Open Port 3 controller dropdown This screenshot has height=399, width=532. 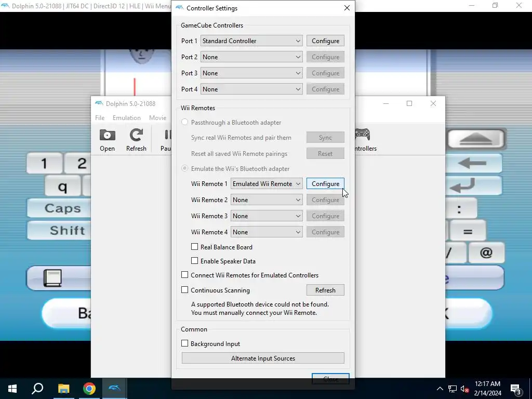(251, 73)
